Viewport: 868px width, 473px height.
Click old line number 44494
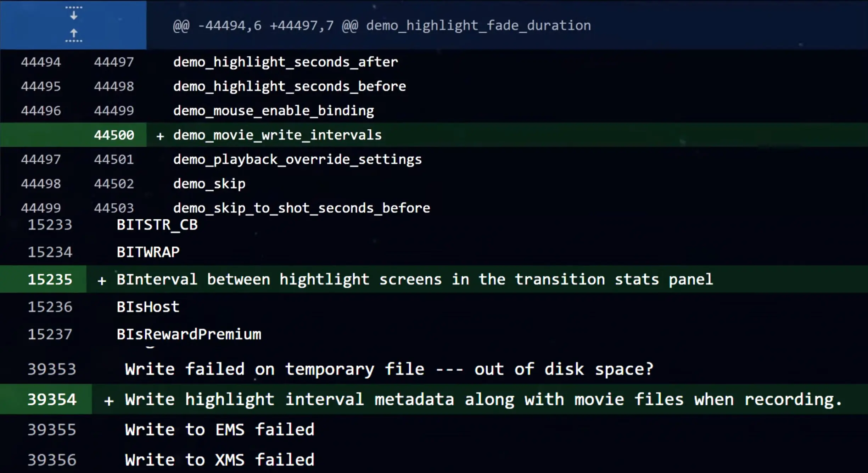coord(41,62)
